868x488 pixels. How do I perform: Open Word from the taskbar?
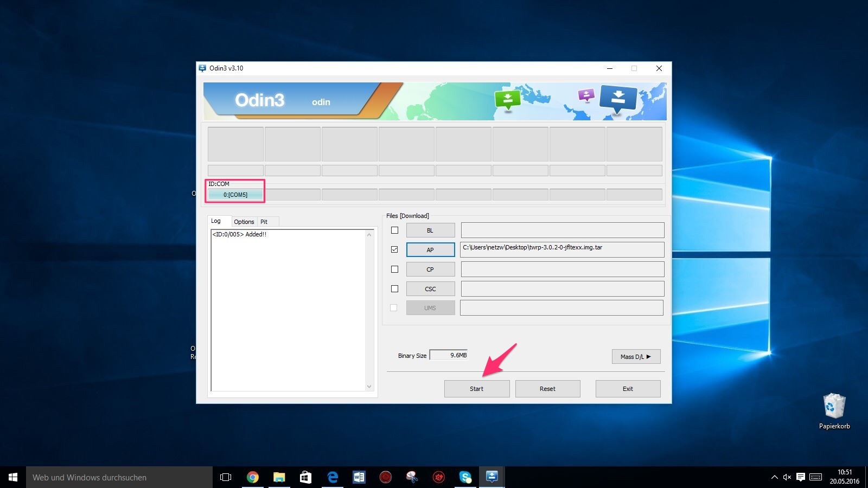pyautogui.click(x=359, y=477)
